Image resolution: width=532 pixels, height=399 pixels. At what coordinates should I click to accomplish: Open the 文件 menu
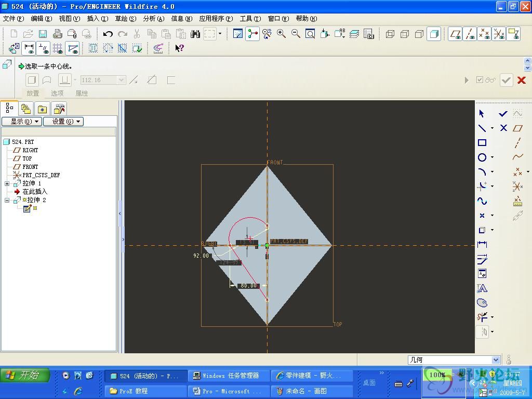point(14,19)
